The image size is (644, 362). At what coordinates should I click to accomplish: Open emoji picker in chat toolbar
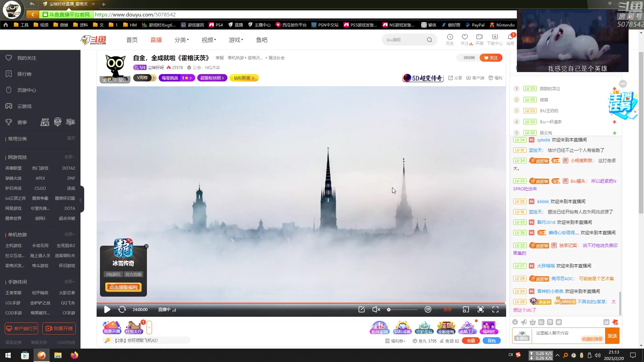click(515, 322)
